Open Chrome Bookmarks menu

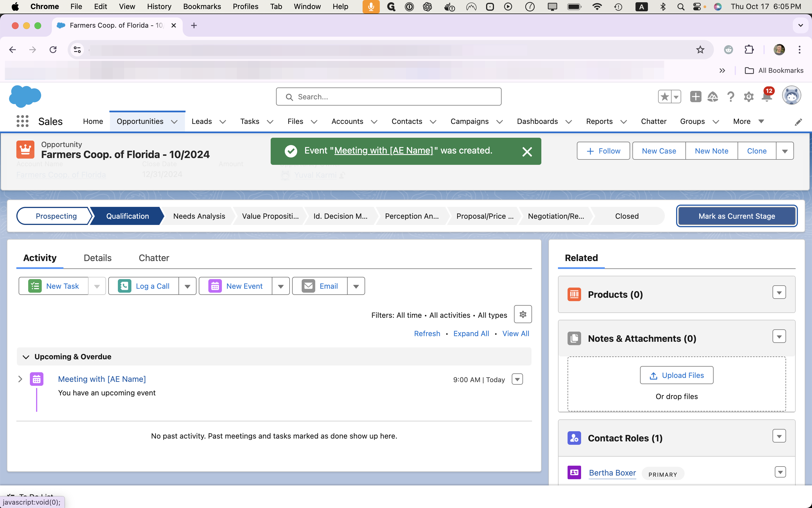[x=202, y=6]
